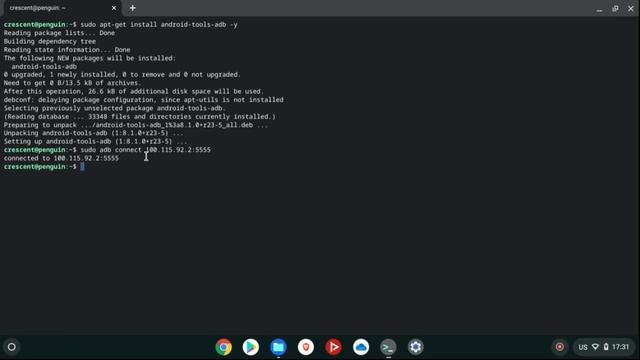
Task: Open the red play-arrow app icon
Action: point(333,347)
